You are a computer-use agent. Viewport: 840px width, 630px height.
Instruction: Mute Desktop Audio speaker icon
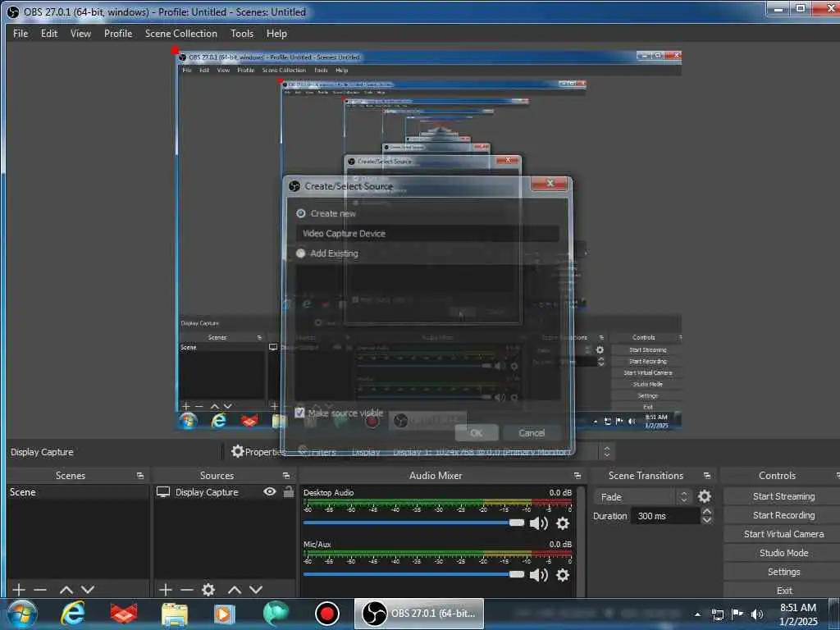pos(538,523)
